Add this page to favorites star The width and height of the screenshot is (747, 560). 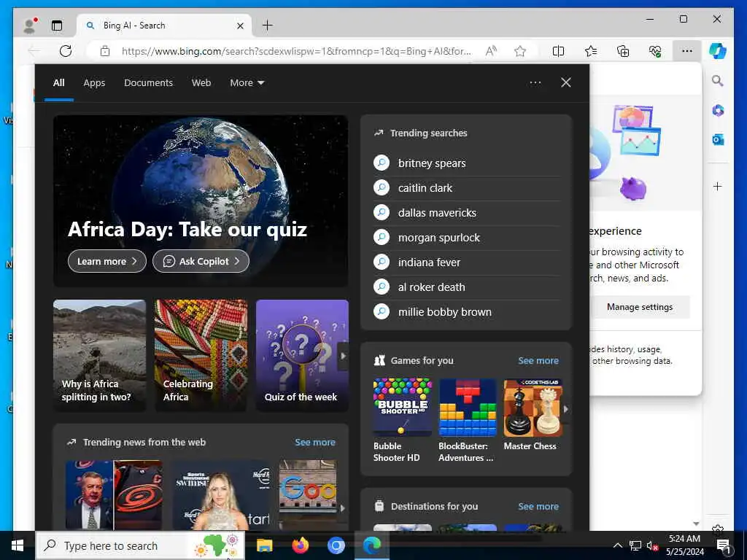[x=519, y=51]
